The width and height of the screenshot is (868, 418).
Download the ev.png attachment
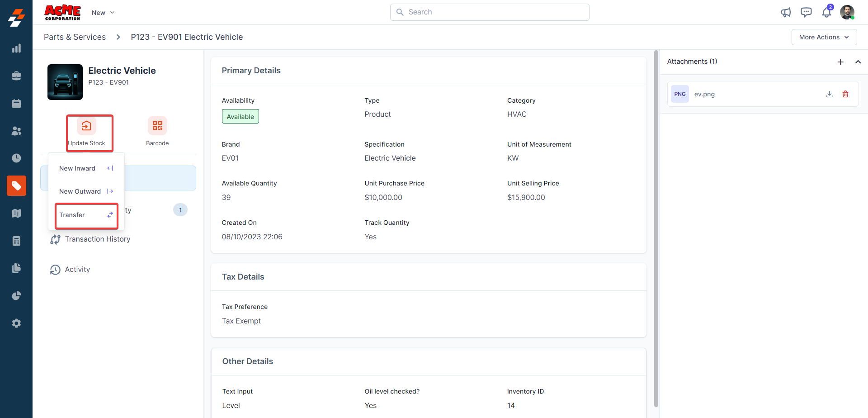pyautogui.click(x=829, y=94)
